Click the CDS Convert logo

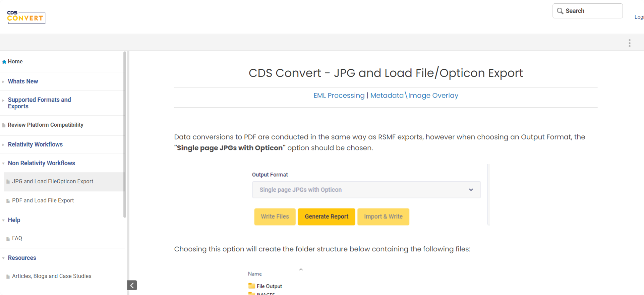[x=26, y=17]
